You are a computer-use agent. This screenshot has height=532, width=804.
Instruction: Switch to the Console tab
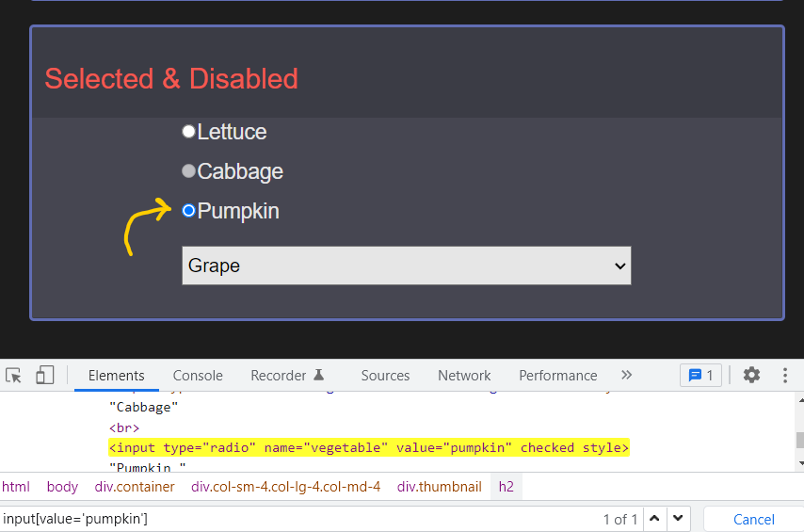click(x=198, y=376)
